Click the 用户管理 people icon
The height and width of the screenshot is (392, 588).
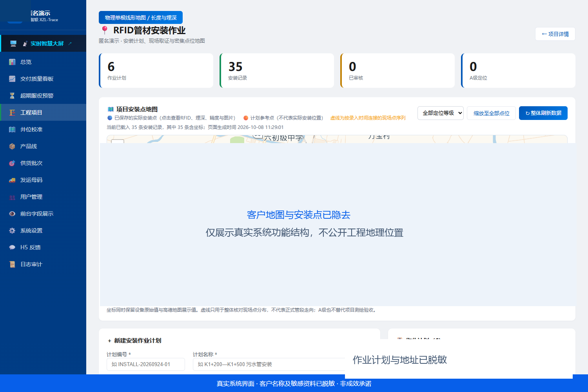click(12, 197)
